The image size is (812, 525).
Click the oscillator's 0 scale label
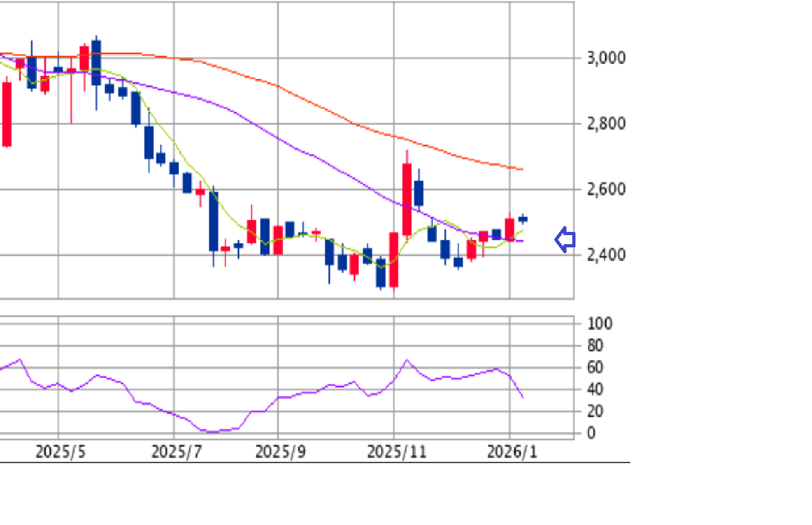tap(592, 433)
